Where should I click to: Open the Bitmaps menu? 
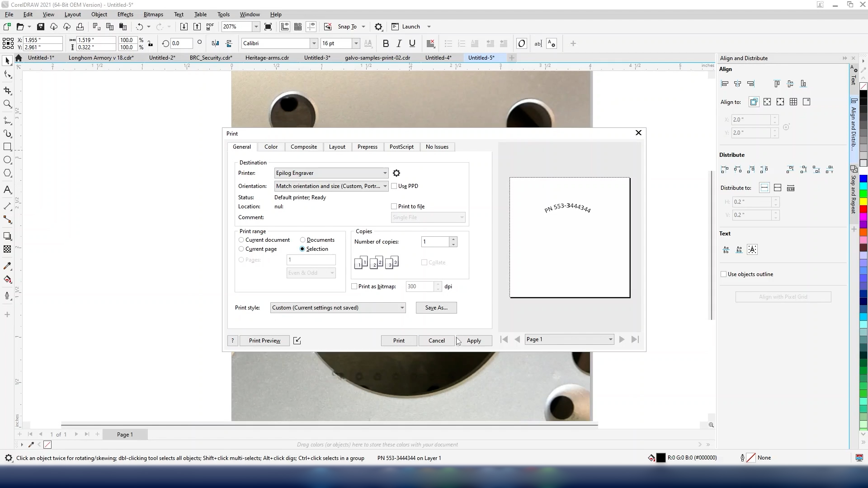[153, 14]
